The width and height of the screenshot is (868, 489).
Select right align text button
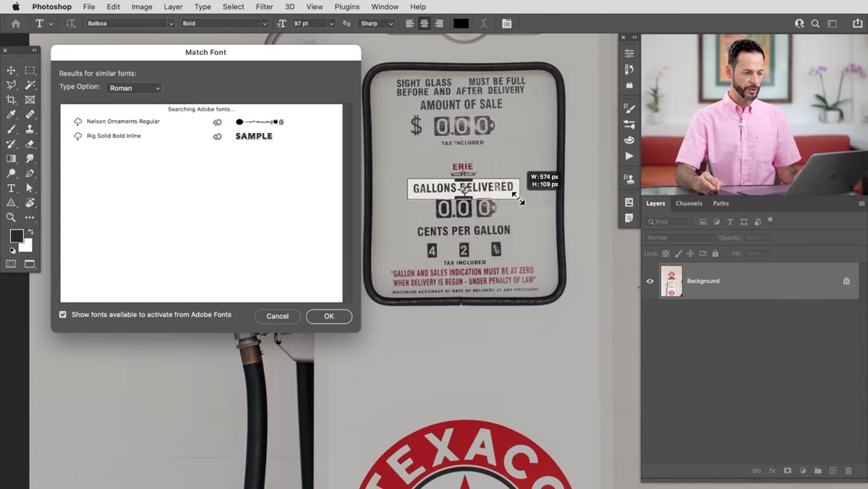(x=439, y=23)
